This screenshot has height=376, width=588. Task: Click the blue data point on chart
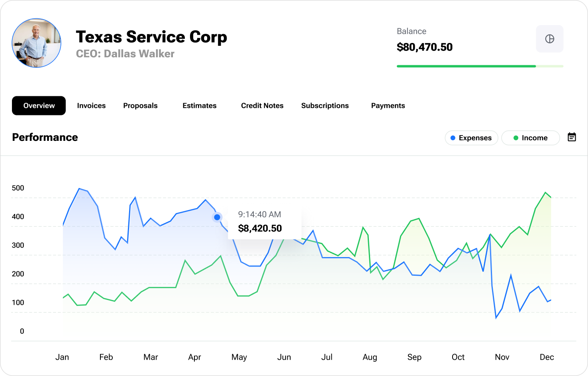tap(217, 217)
